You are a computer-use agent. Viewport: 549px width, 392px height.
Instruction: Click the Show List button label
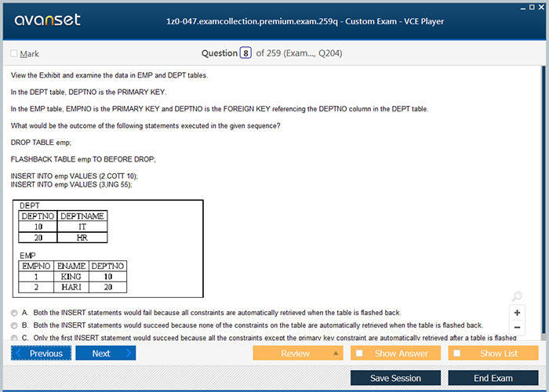point(499,354)
